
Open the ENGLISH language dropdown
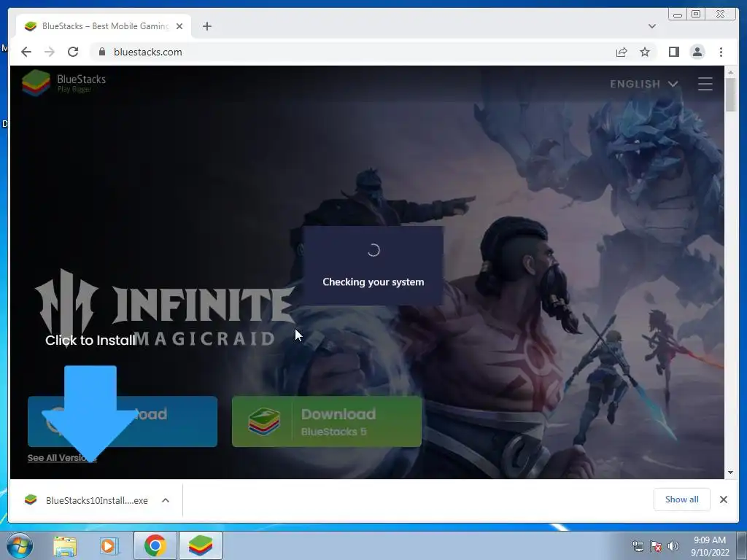point(643,85)
